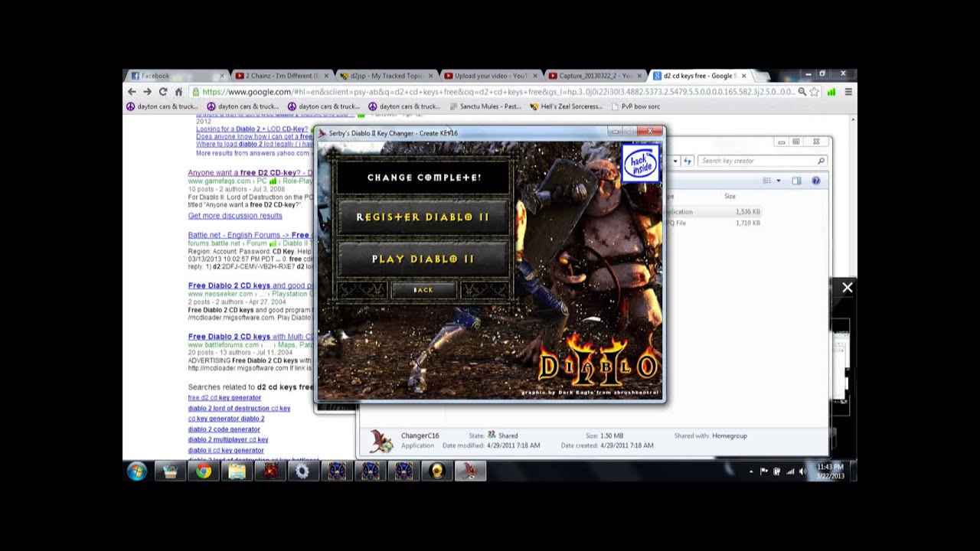The image size is (980, 551).
Task: Click related search cd key generator diablo 2
Action: click(226, 419)
